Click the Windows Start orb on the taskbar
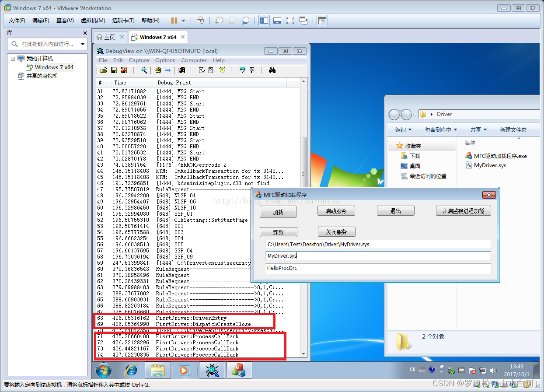The height and width of the screenshot is (392, 544). [x=104, y=371]
